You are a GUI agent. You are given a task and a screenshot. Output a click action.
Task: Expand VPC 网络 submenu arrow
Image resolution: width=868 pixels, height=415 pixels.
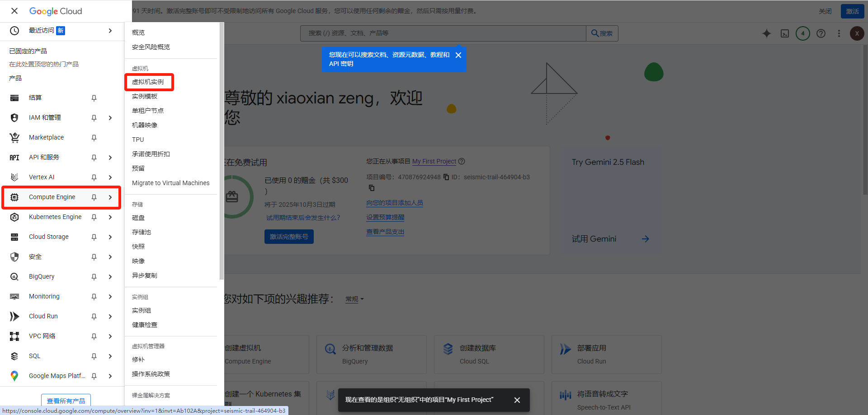pyautogui.click(x=110, y=336)
